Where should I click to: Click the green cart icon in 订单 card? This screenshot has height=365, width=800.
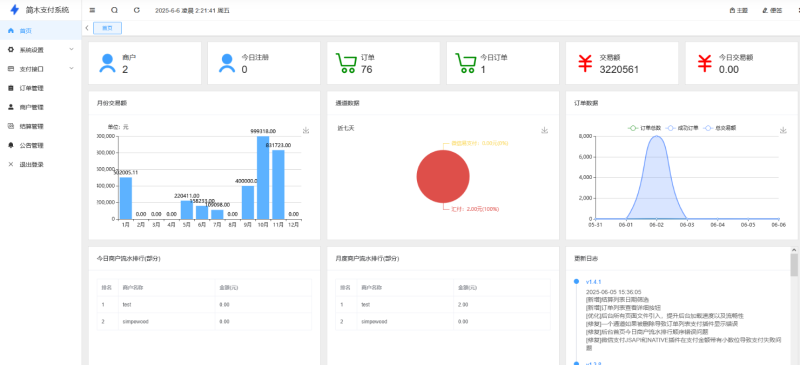[x=346, y=63]
